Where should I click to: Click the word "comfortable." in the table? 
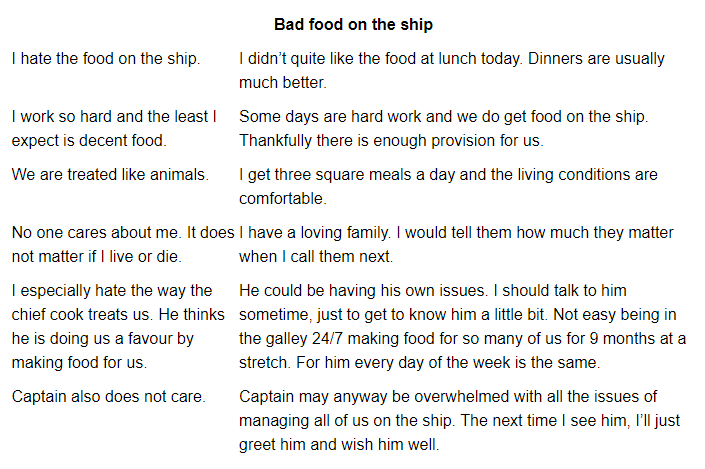tap(285, 199)
